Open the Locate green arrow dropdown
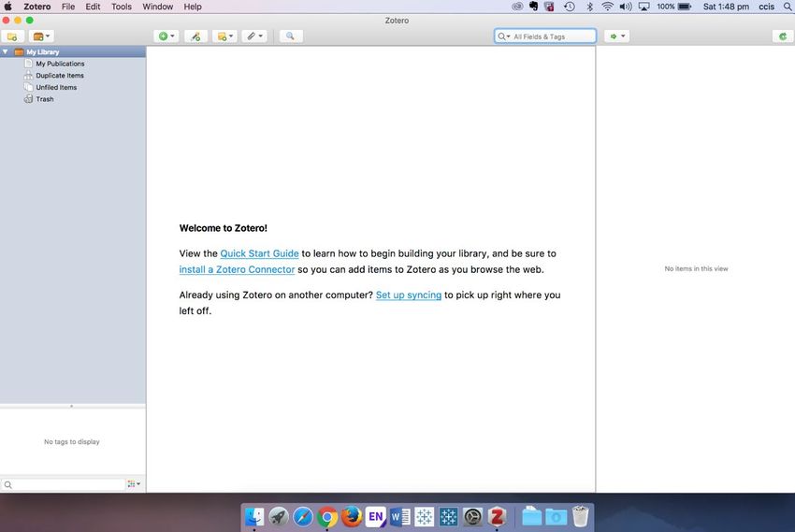The height and width of the screenshot is (532, 795). click(x=617, y=36)
